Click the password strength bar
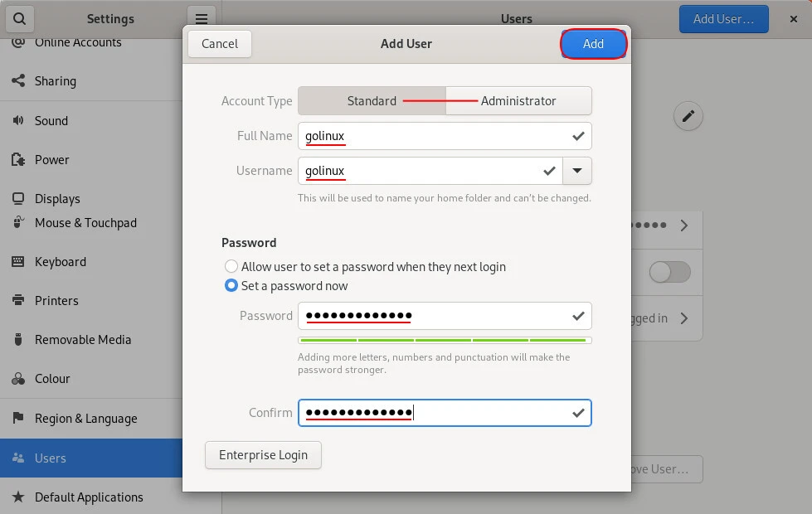The width and height of the screenshot is (812, 514). click(445, 340)
